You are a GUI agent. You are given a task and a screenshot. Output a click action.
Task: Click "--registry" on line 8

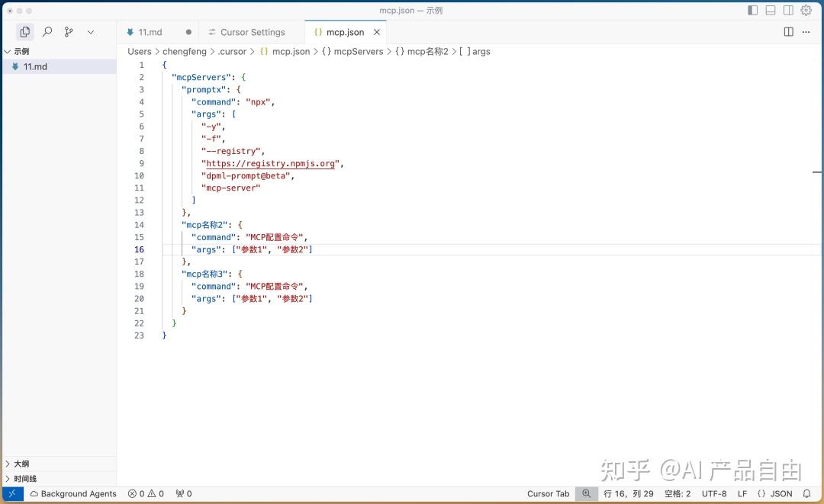(230, 151)
